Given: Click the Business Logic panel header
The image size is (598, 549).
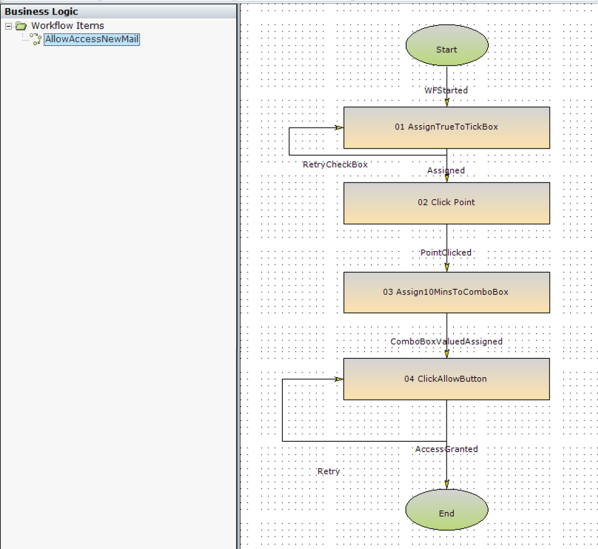Looking at the screenshot, I should 118,11.
